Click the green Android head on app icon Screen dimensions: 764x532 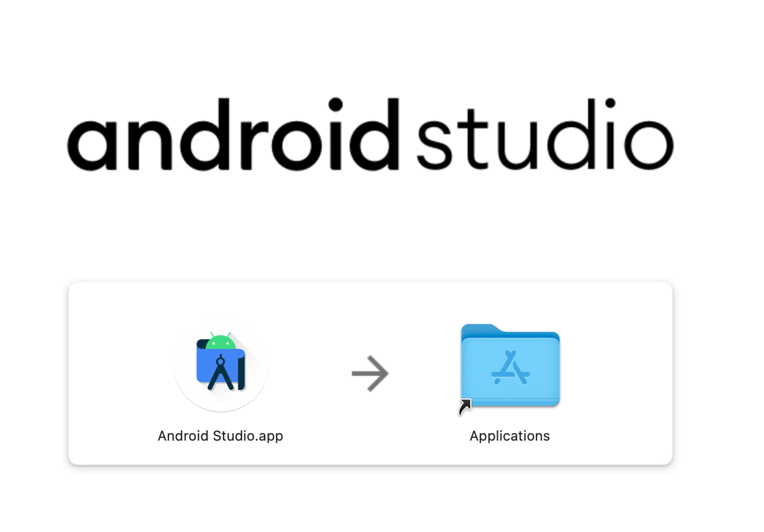(x=221, y=341)
